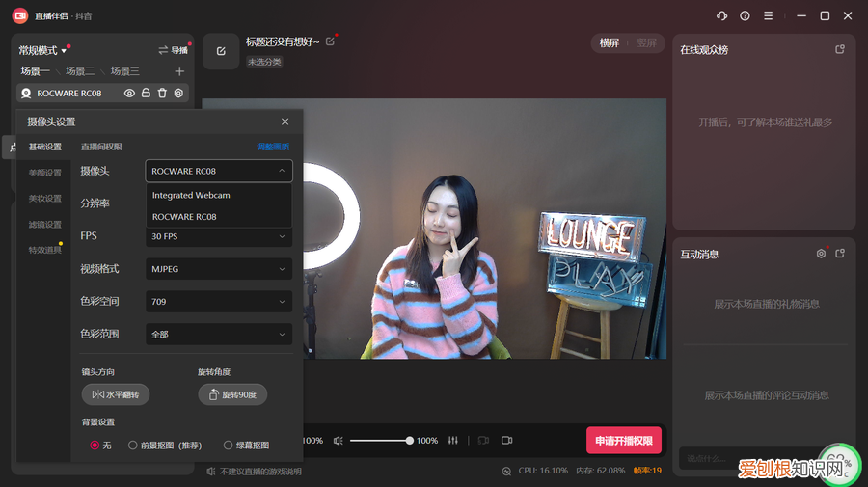Pop out the 互动消息 panel
The image size is (868, 487).
(x=840, y=254)
